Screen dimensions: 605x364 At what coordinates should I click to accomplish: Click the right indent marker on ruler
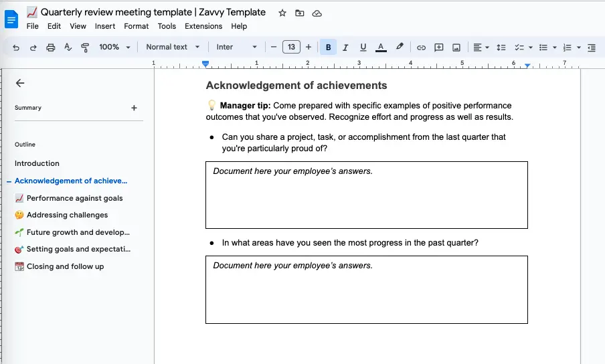527,66
